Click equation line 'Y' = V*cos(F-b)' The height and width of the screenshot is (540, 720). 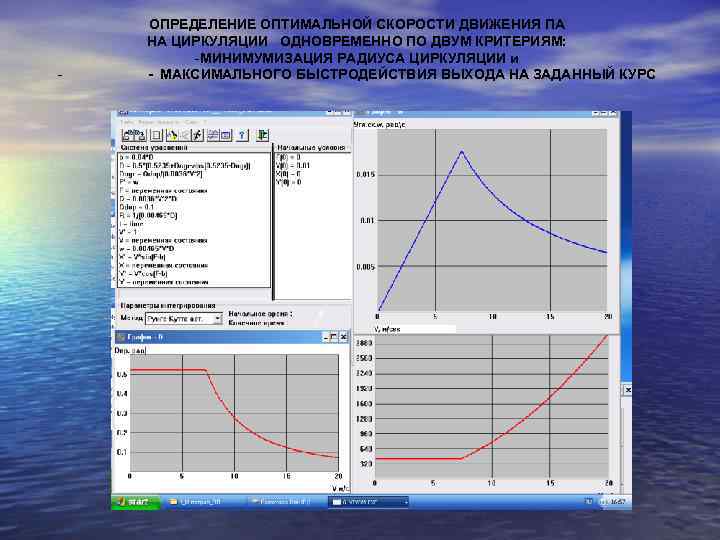pyautogui.click(x=143, y=274)
